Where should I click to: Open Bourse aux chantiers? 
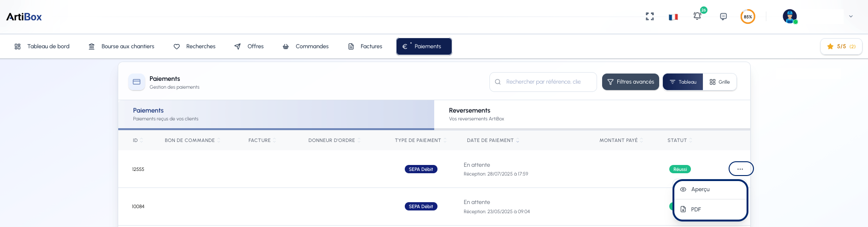pos(121,46)
